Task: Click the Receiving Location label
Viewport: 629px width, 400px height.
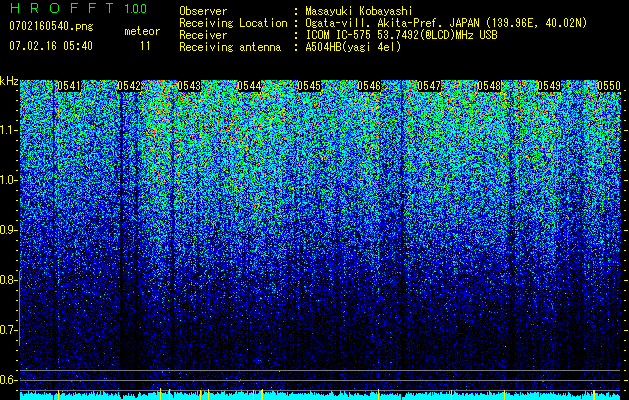Action: (x=233, y=23)
